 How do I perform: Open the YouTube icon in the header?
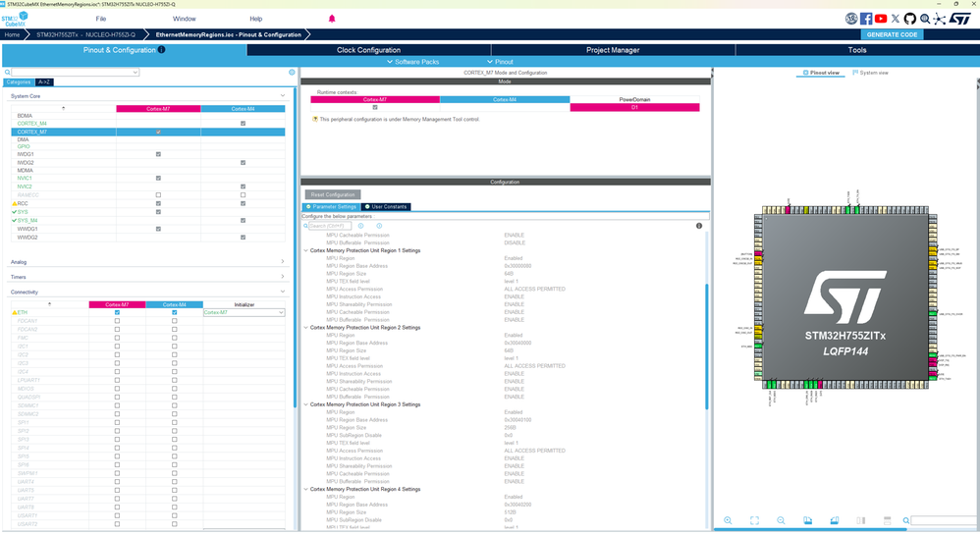881,19
